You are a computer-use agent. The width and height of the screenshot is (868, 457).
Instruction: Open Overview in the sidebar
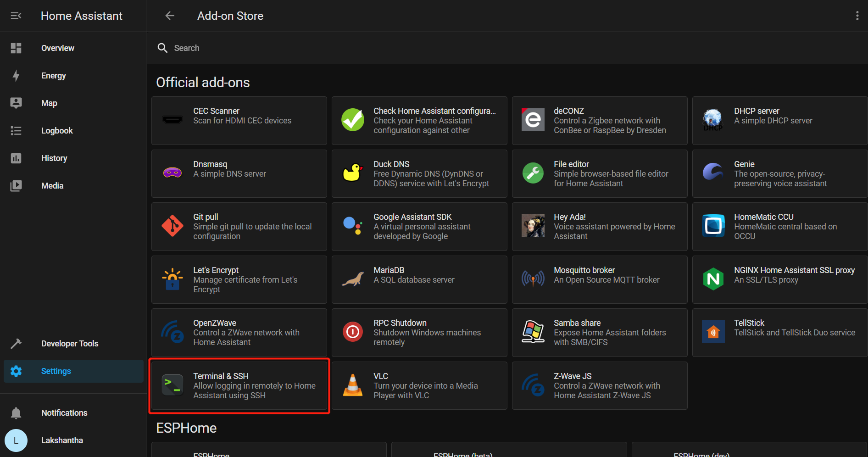(73, 48)
